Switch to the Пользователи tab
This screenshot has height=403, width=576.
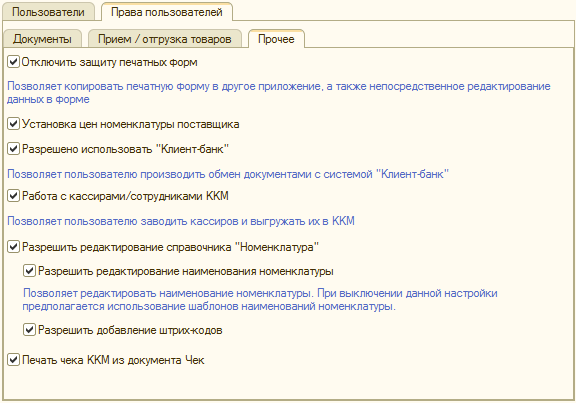[x=48, y=12]
